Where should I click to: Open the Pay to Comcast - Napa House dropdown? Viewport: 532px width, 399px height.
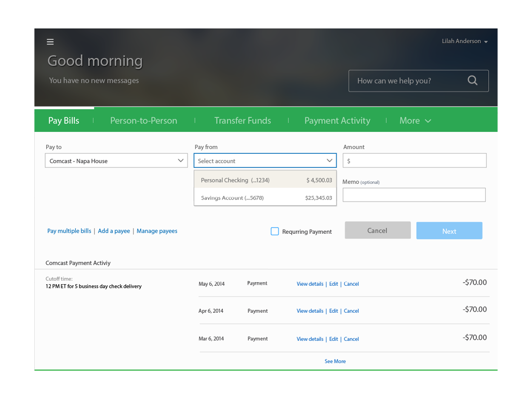pos(116,161)
